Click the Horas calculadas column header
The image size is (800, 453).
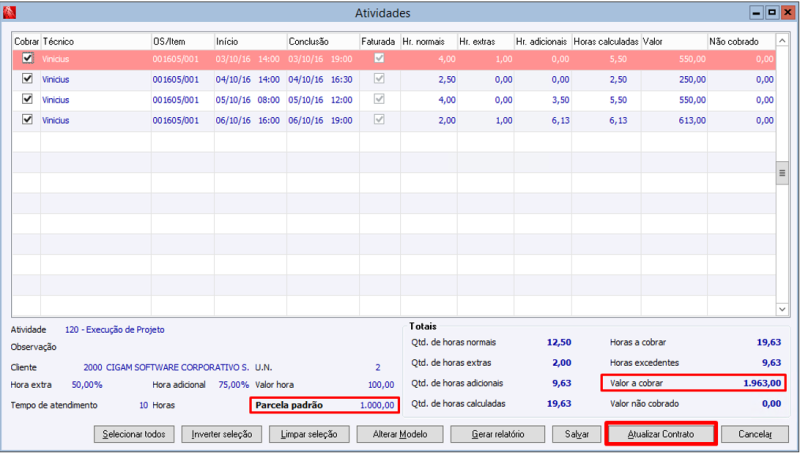click(x=606, y=41)
